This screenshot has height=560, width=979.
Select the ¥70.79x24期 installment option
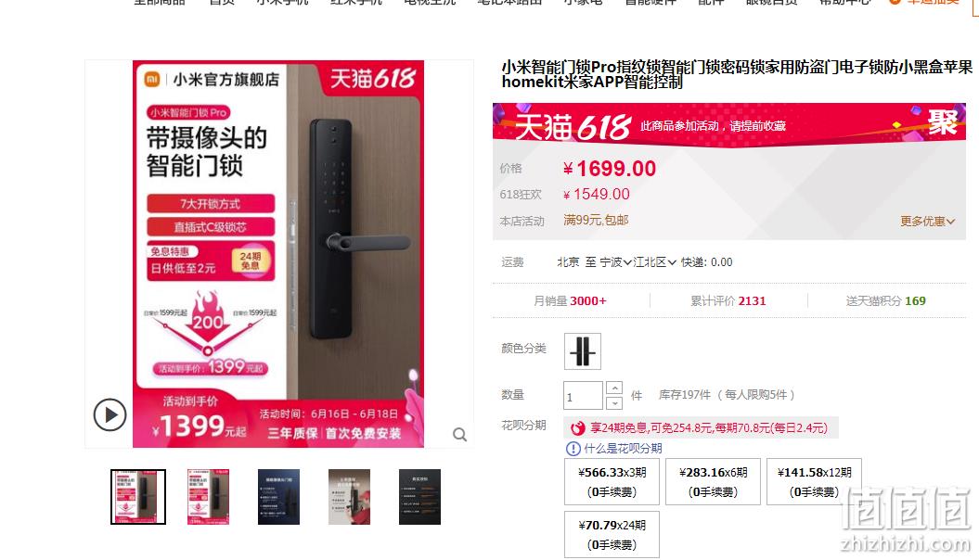[612, 534]
